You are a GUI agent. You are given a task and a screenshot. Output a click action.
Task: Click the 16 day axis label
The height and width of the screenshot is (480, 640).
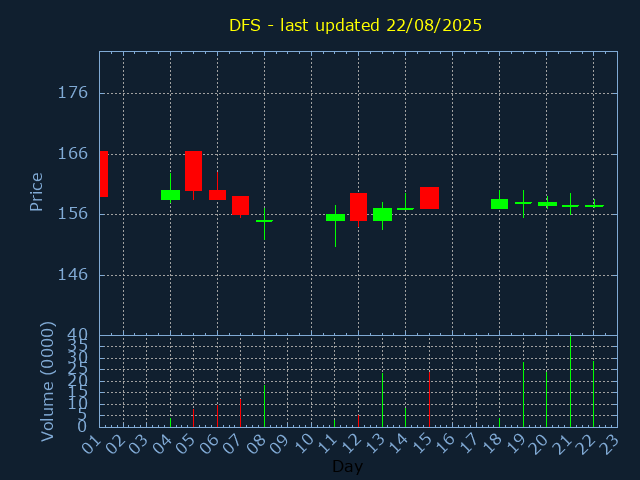(444, 444)
